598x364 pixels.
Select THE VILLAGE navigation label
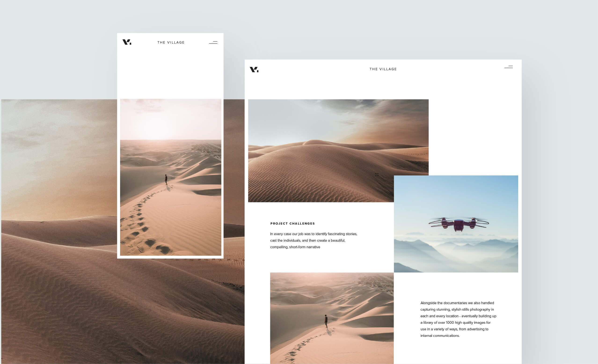point(170,42)
